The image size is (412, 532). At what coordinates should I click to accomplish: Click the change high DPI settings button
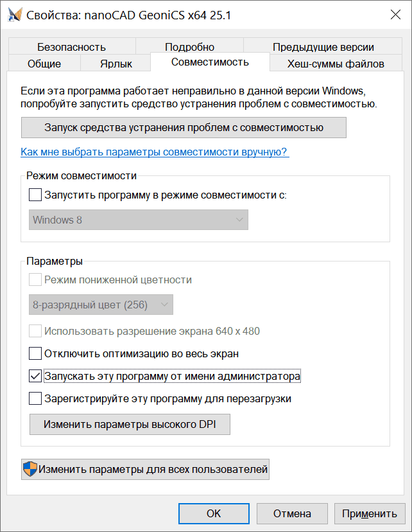(130, 424)
